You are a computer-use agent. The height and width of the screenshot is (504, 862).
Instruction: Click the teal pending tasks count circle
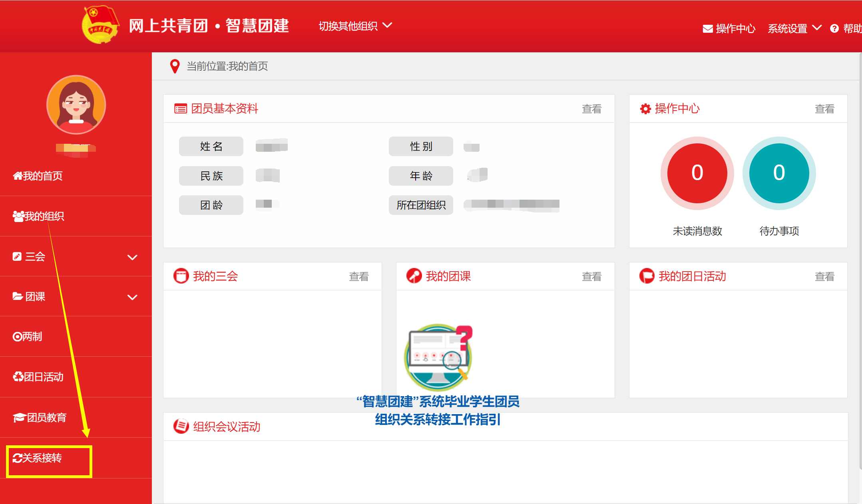point(779,173)
